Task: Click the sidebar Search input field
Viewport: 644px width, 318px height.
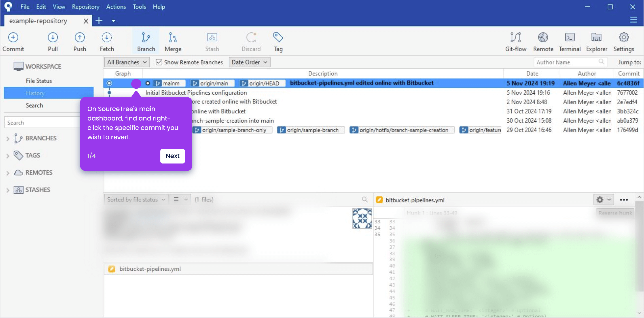Action: (x=42, y=122)
